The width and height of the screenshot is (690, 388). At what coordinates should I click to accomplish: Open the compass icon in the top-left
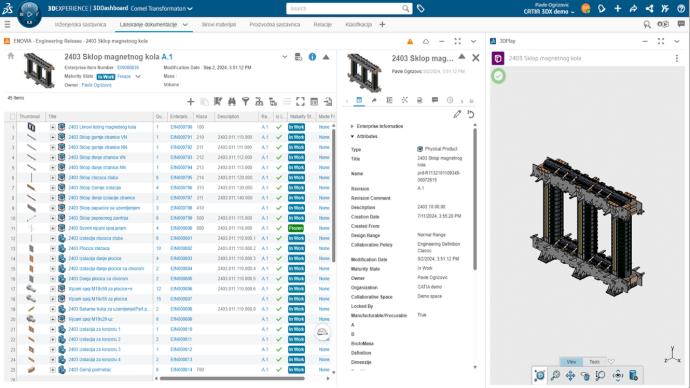coord(29,13)
